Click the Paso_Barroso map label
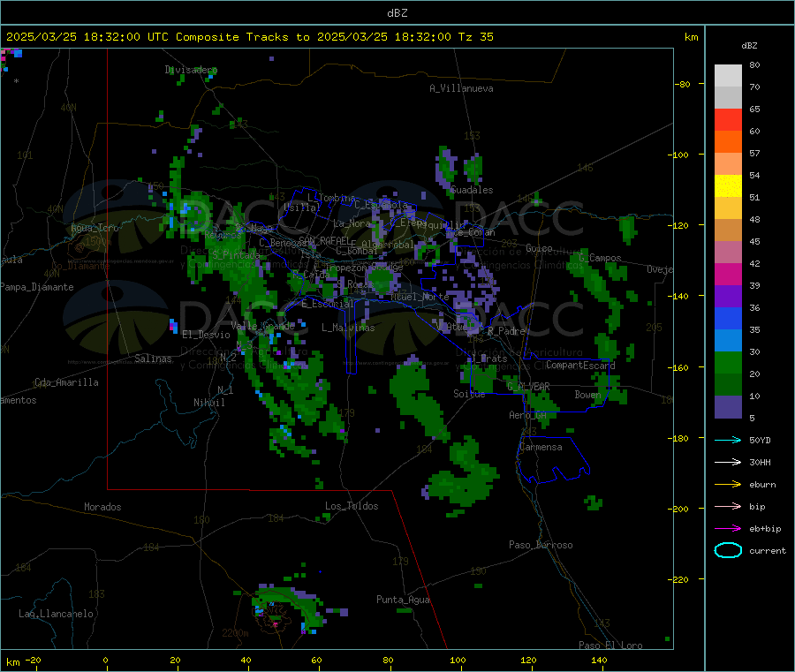The image size is (795, 672). [541, 545]
